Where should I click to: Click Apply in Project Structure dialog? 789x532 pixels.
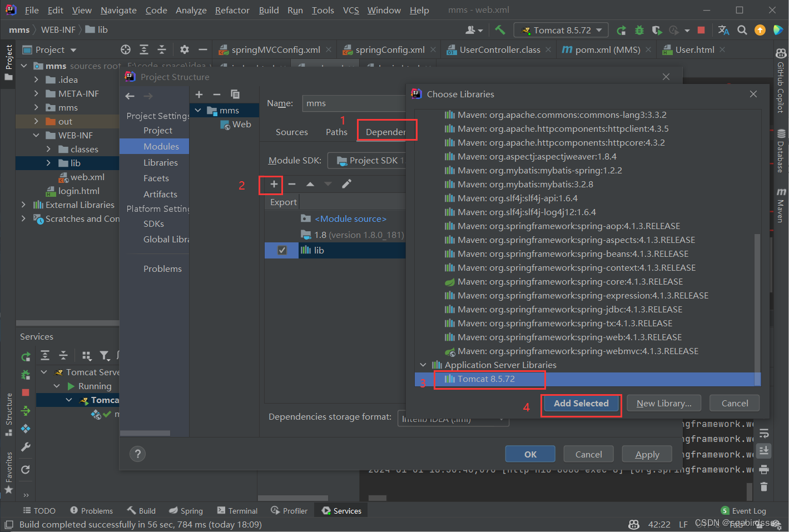click(647, 454)
